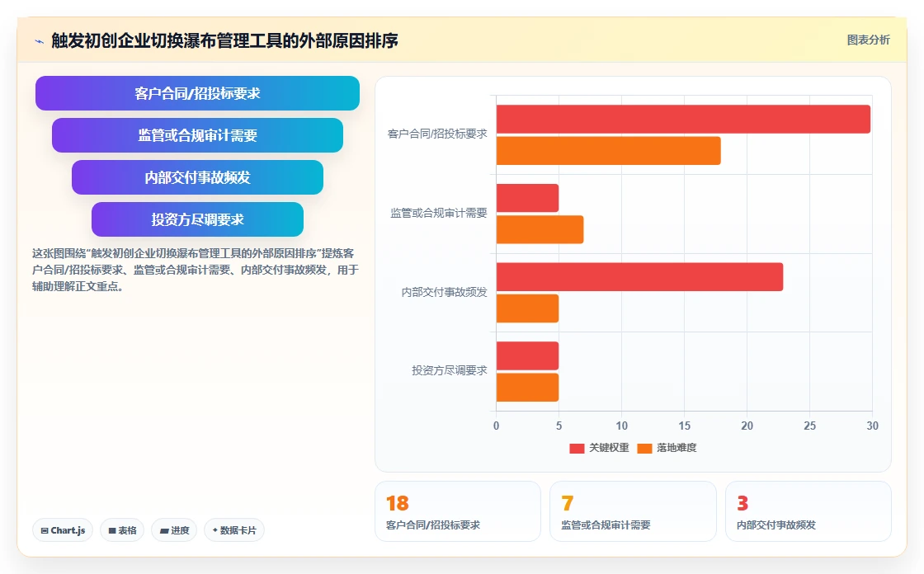Click the lightning icon beside the title

pos(40,41)
